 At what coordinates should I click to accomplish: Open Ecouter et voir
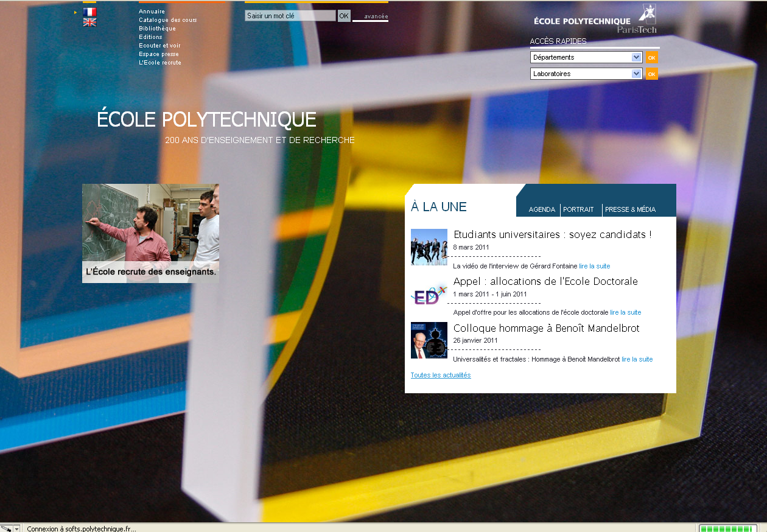click(x=159, y=46)
